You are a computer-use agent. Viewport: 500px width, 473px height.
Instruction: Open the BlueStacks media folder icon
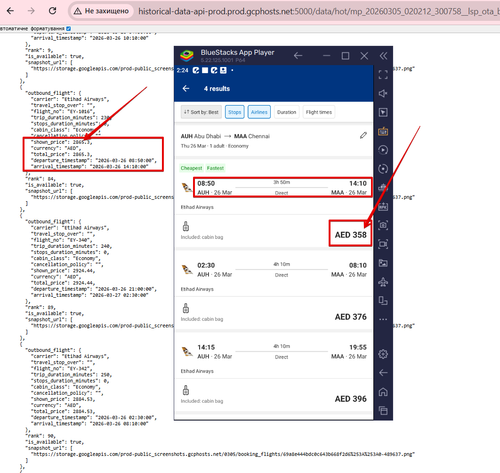tap(383, 263)
